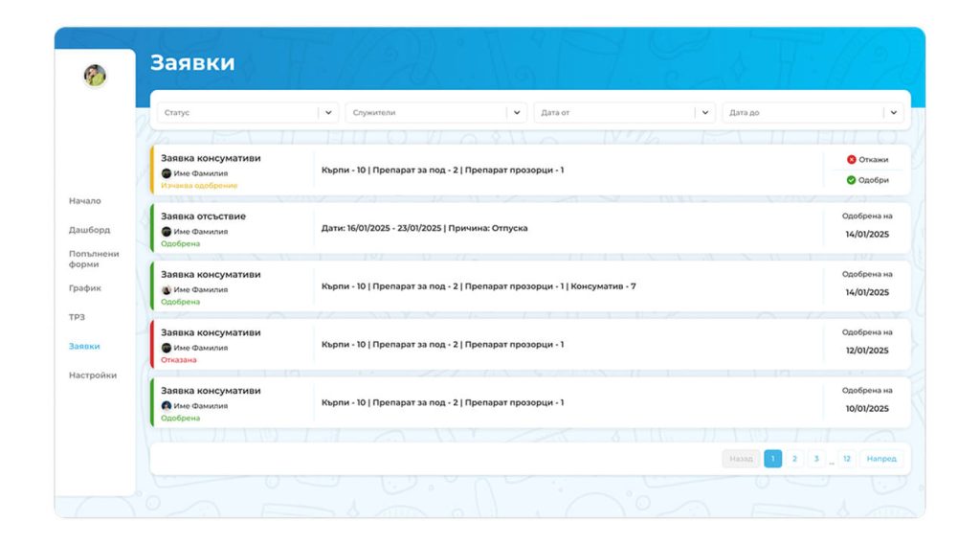The height and width of the screenshot is (545, 980).
Task: Click avatar in the 10/01/2025 request
Action: click(167, 406)
